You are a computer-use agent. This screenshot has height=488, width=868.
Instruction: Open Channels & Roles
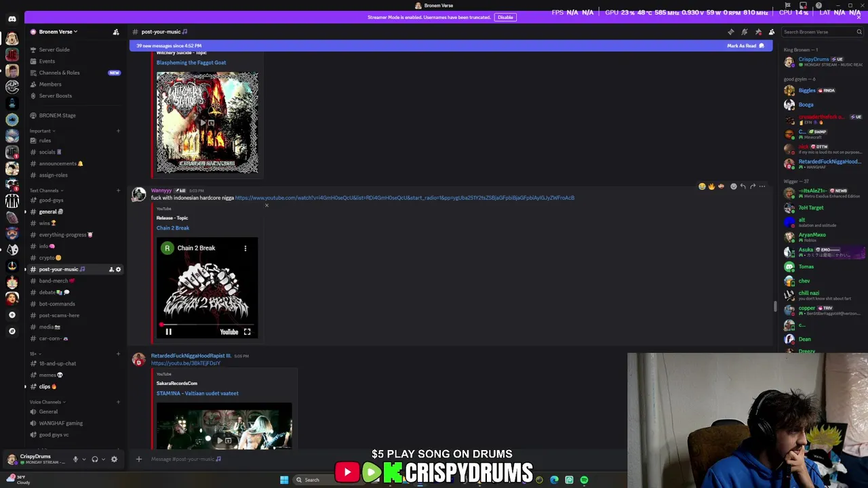click(75, 73)
